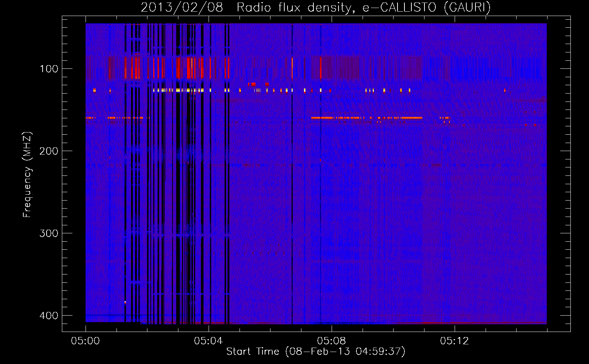Click the 100 frequency tick label
Image resolution: width=589 pixels, height=364 pixels.
49,69
